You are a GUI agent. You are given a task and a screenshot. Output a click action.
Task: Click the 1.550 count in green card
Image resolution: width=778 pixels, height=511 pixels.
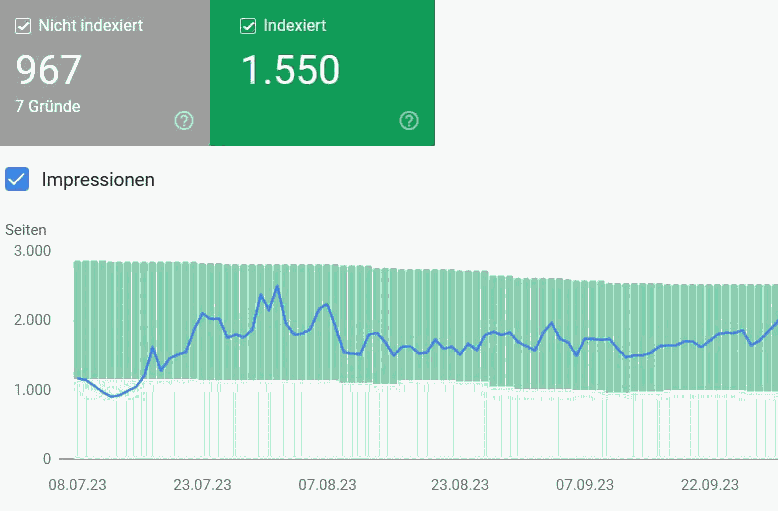pyautogui.click(x=291, y=70)
